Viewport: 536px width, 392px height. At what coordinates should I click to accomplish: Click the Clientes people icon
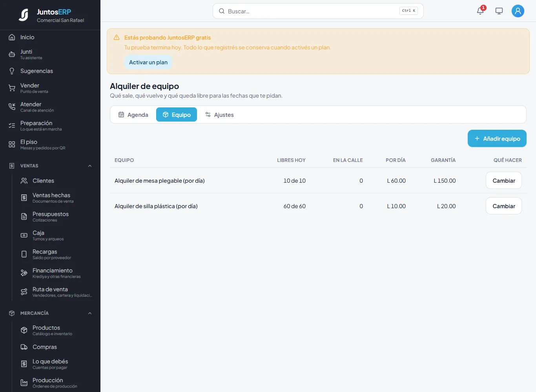pyautogui.click(x=24, y=181)
